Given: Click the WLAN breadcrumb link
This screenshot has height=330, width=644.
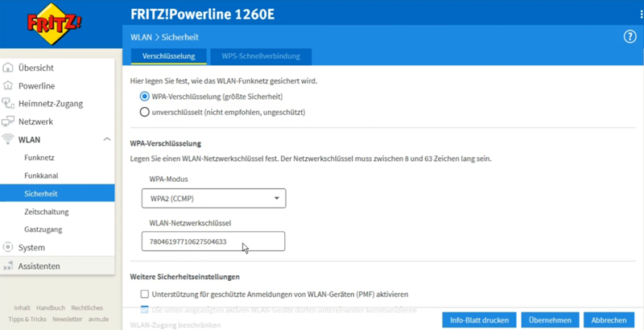Looking at the screenshot, I should pos(141,37).
